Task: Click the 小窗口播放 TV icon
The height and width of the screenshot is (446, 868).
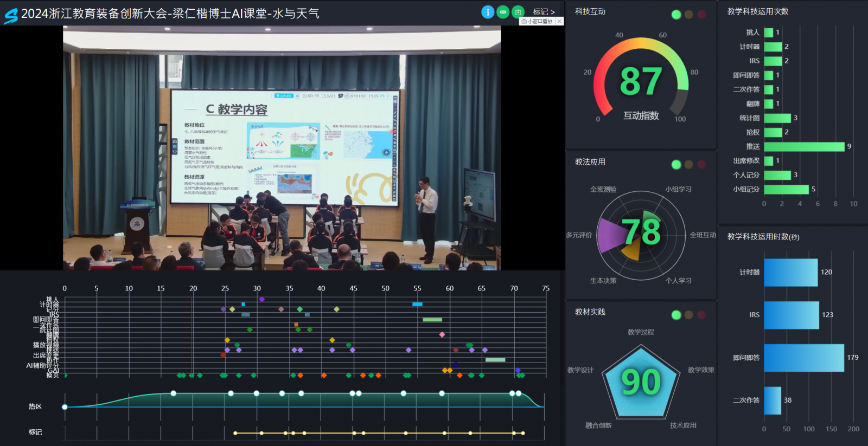Action: [x=524, y=21]
